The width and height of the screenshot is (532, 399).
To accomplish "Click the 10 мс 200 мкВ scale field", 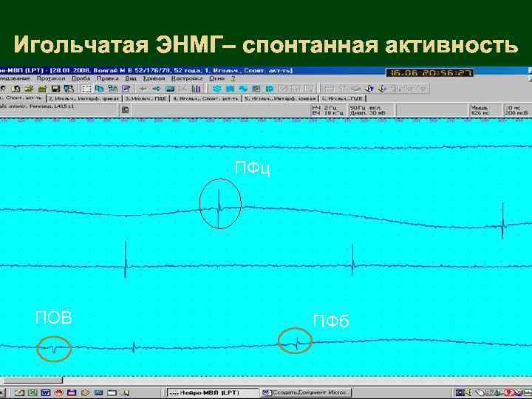I will [517, 110].
